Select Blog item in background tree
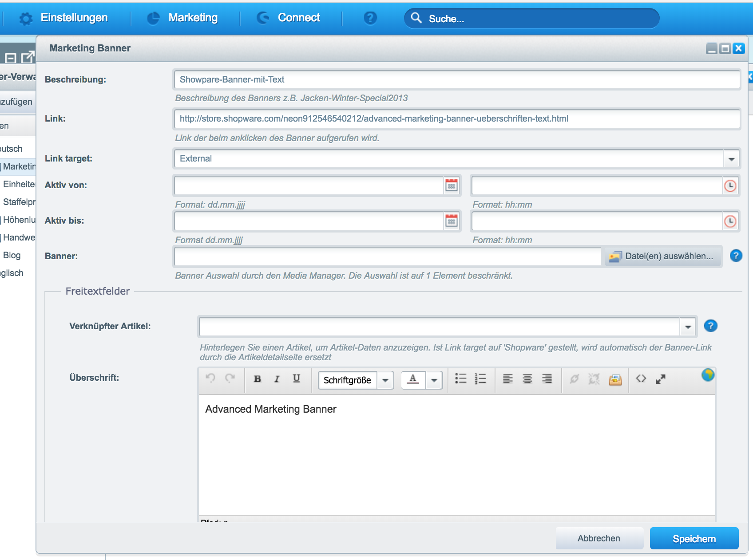This screenshot has height=560, width=753. (x=12, y=255)
